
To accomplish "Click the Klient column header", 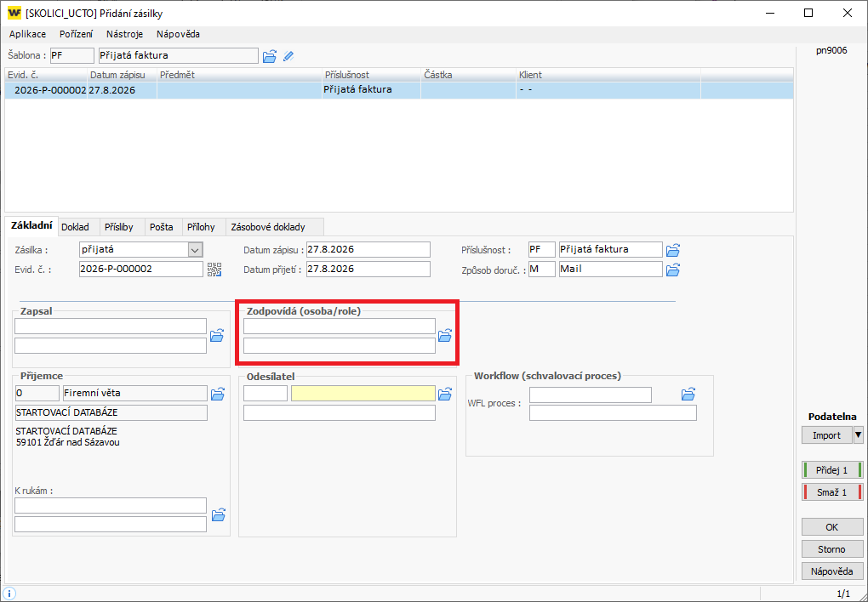I will [x=608, y=75].
